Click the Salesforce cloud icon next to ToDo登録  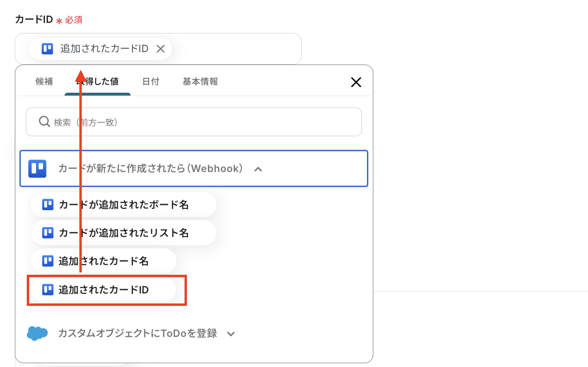[x=37, y=333]
